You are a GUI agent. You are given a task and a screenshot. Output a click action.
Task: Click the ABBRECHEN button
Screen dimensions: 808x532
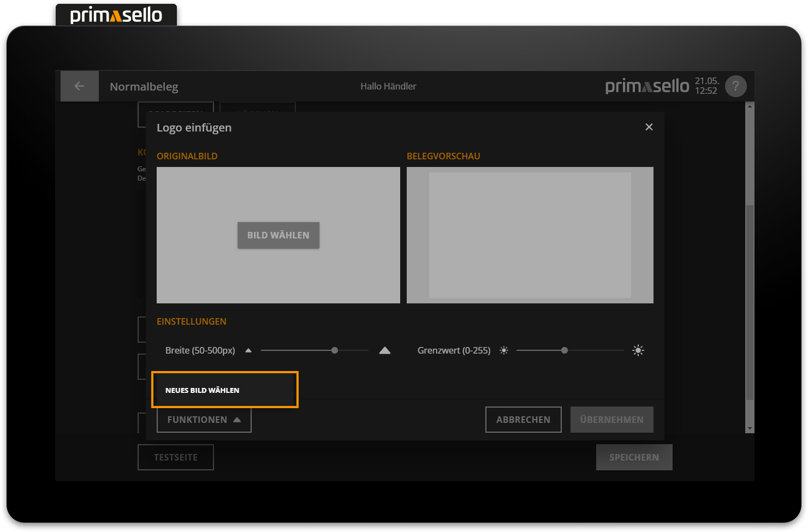[523, 420]
